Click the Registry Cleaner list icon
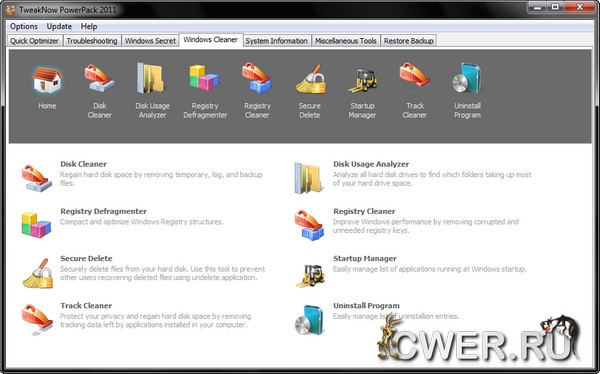This screenshot has height=374, width=600. 309,225
